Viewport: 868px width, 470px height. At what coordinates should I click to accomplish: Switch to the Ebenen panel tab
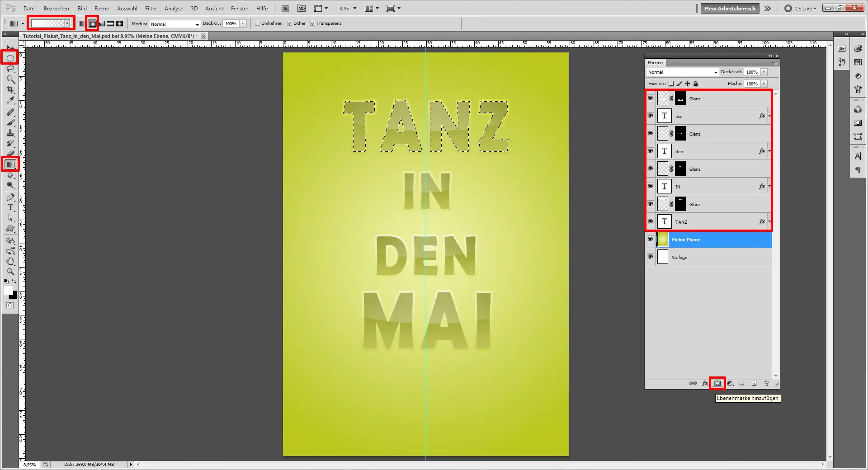[655, 62]
